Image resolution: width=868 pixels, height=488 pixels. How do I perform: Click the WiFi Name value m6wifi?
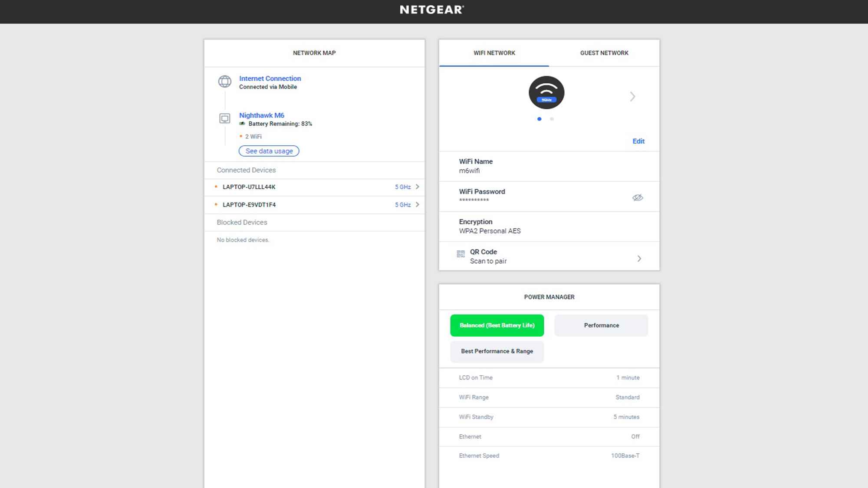click(470, 171)
